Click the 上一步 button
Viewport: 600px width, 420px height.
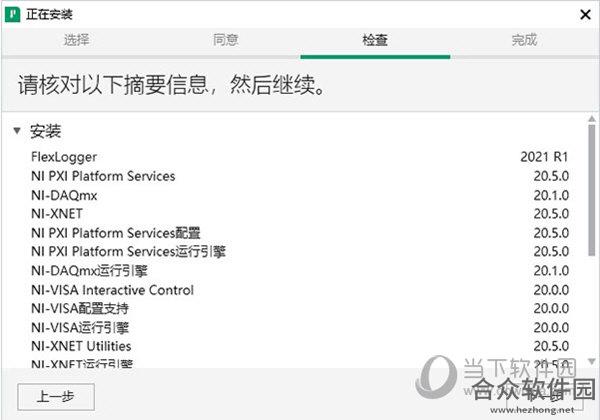pyautogui.click(x=56, y=397)
